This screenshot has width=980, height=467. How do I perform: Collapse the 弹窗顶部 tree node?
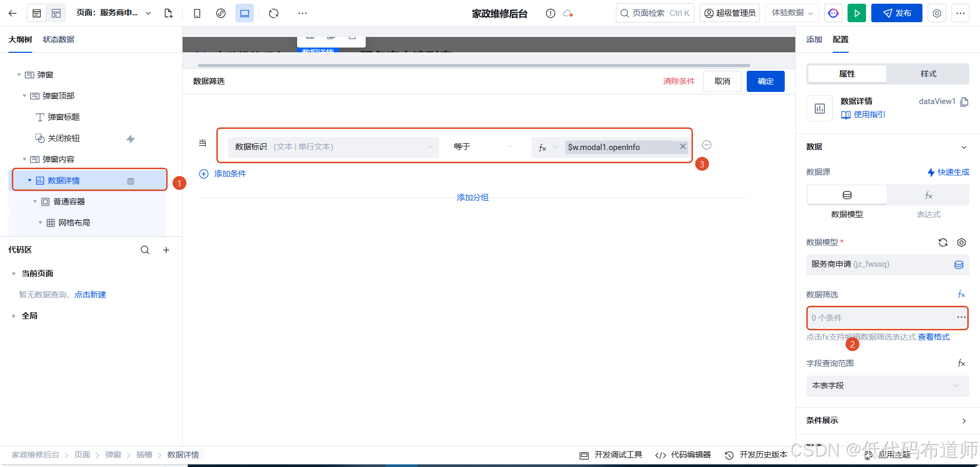coord(24,96)
